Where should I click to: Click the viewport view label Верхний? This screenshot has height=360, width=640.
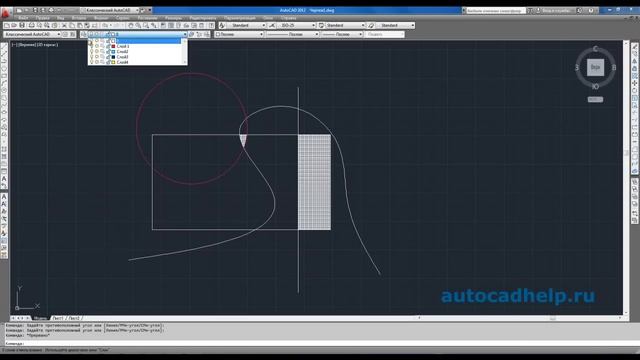pyautogui.click(x=27, y=44)
